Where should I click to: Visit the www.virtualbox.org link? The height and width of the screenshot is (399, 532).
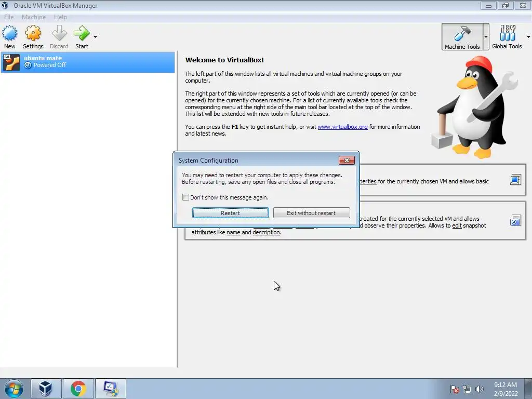click(x=342, y=127)
